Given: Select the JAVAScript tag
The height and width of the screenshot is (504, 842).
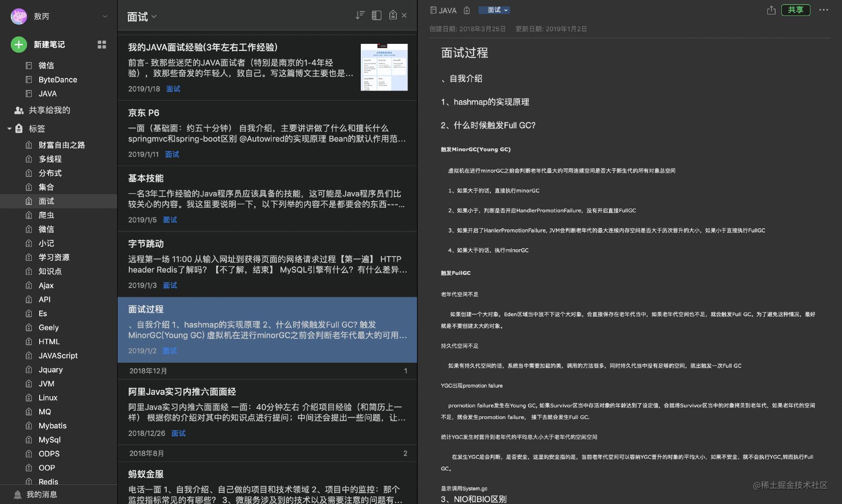Looking at the screenshot, I should tap(58, 355).
